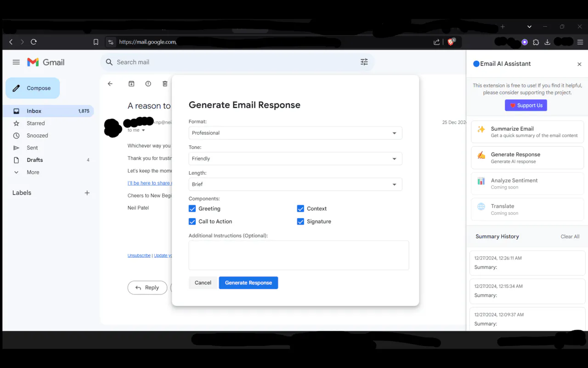The height and width of the screenshot is (368, 588).
Task: Open the Inbox folder
Action: coord(48,111)
